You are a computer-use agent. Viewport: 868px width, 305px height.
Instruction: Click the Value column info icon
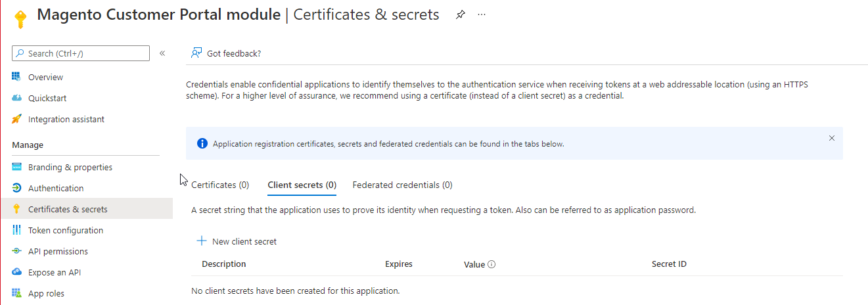491,265
